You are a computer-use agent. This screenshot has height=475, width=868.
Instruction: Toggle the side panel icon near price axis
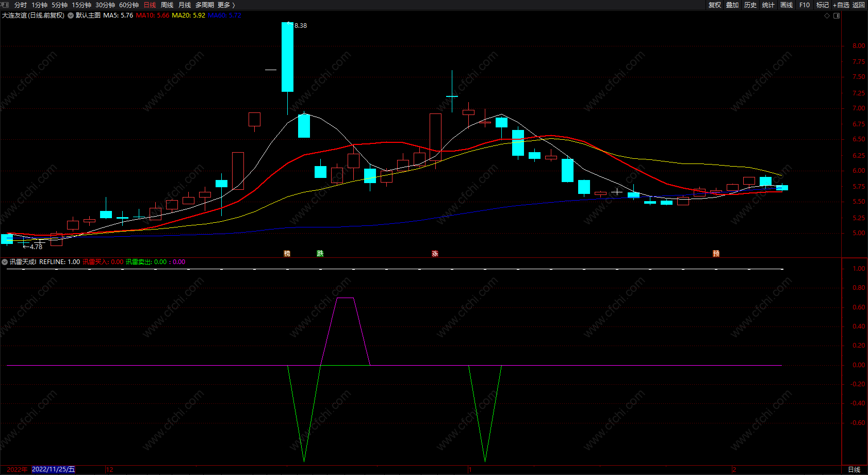coord(837,15)
